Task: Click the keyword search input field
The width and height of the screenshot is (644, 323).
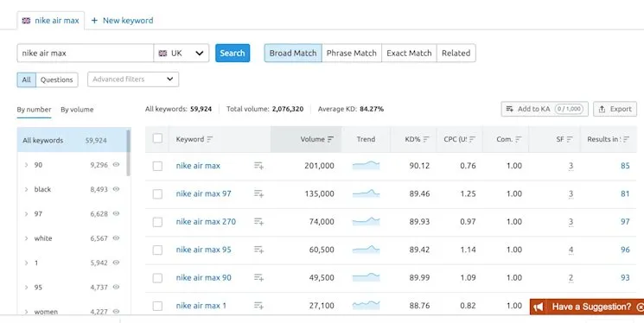Action: coord(86,53)
